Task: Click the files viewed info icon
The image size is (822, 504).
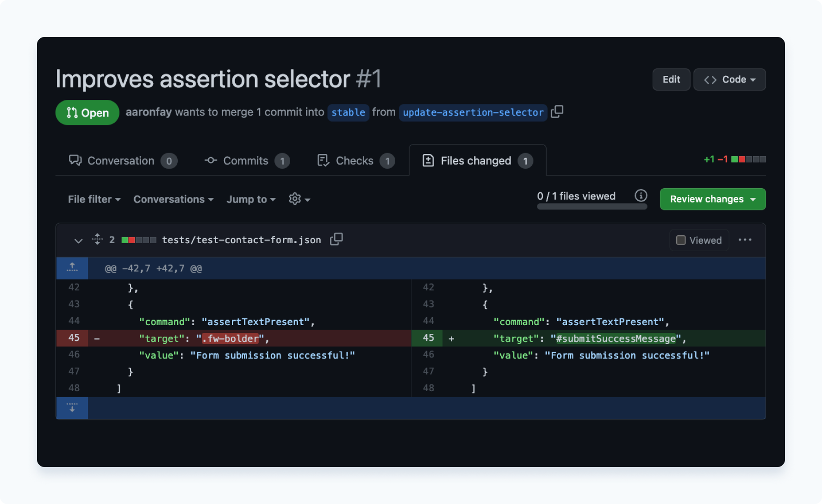Action: (x=641, y=196)
